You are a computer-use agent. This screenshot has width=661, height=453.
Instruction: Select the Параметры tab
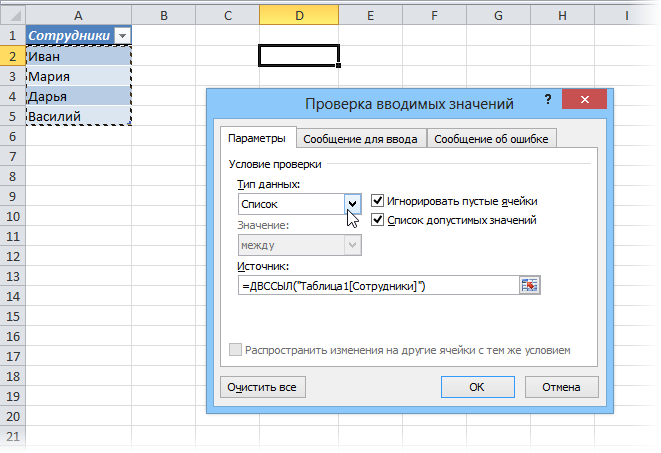click(x=257, y=138)
